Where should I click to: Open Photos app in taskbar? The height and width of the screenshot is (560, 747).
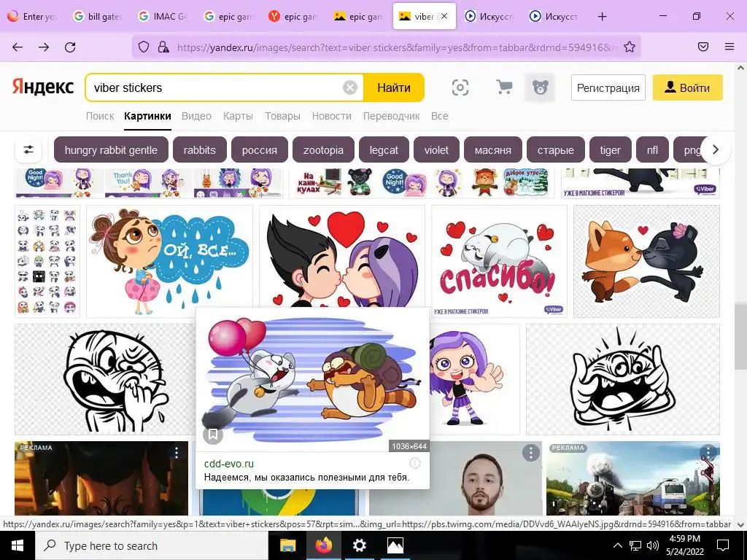click(395, 545)
